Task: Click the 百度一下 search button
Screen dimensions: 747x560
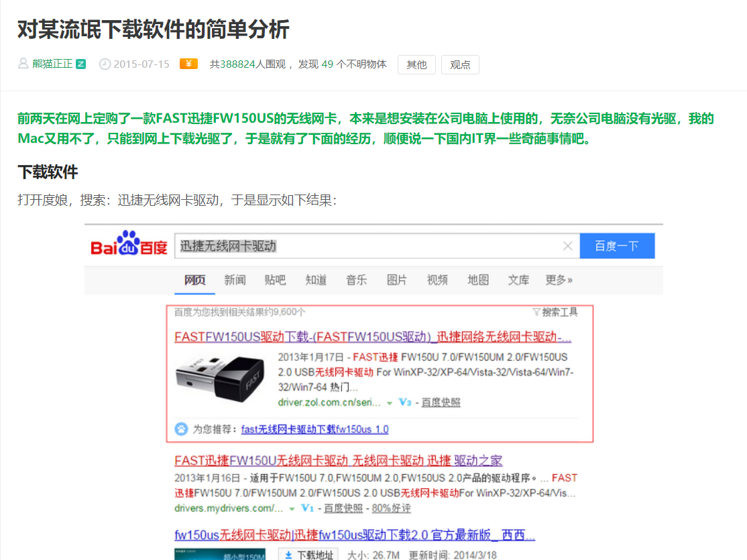Action: click(617, 246)
